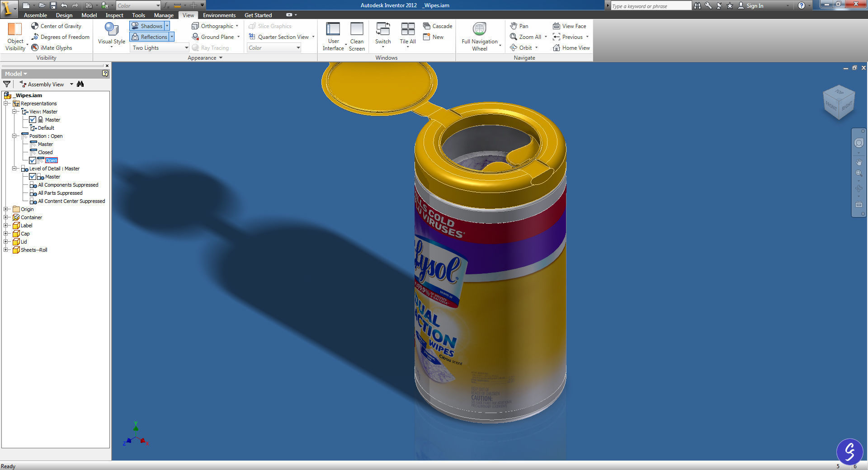Viewport: 868px width, 470px height.
Task: Click the Model browser help icon
Action: pyautogui.click(x=105, y=73)
